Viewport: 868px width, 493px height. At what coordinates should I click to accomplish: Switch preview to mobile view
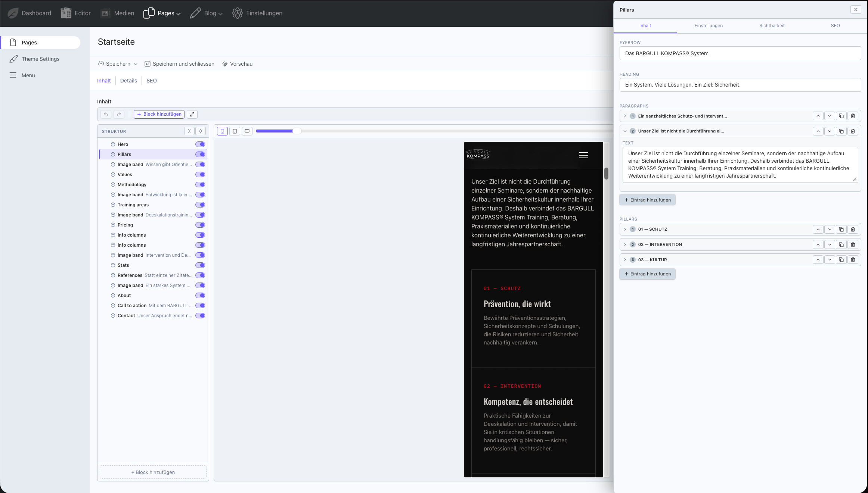pyautogui.click(x=222, y=131)
